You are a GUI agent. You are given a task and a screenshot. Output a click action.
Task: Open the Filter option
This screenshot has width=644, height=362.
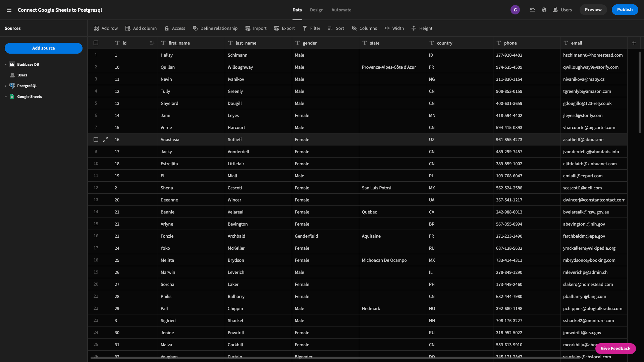point(311,28)
